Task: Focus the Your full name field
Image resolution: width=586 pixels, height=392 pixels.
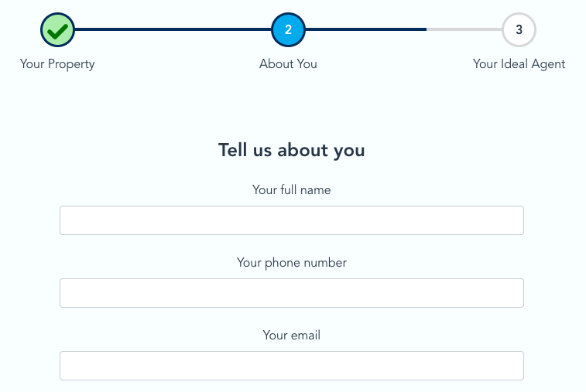Action: [x=292, y=220]
